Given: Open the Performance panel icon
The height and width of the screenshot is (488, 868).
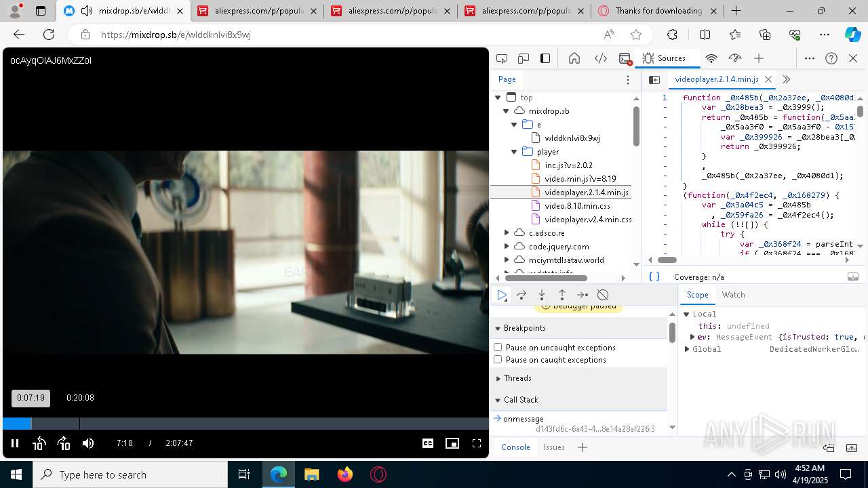Looking at the screenshot, I should (735, 58).
